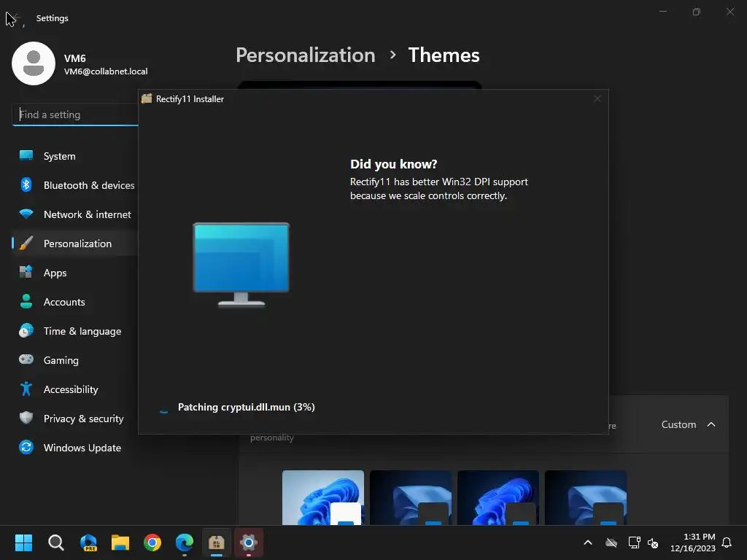Screen dimensions: 747x560
Task: Select the third dark bloom theme thumbnail
Action: coord(498,497)
